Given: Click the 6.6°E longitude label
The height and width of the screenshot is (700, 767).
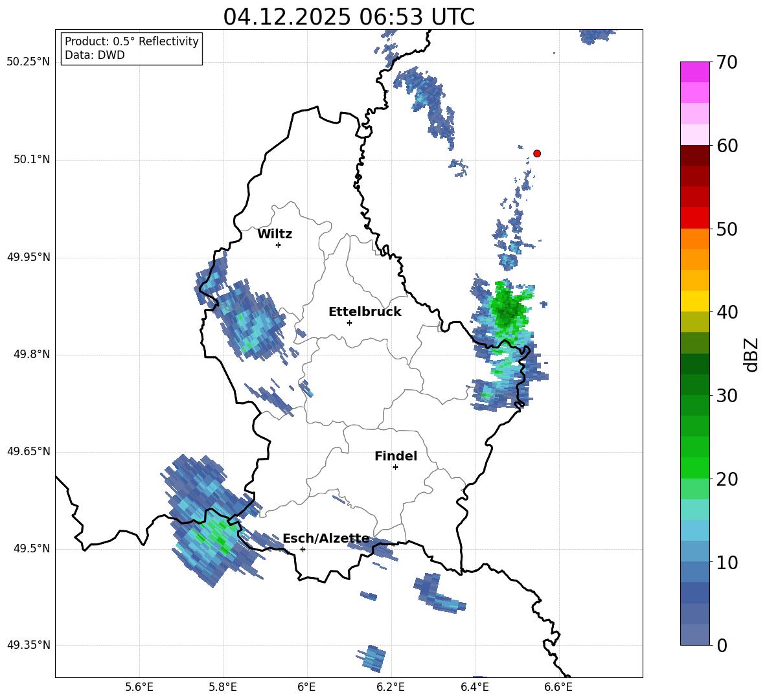Looking at the screenshot, I should click(558, 687).
